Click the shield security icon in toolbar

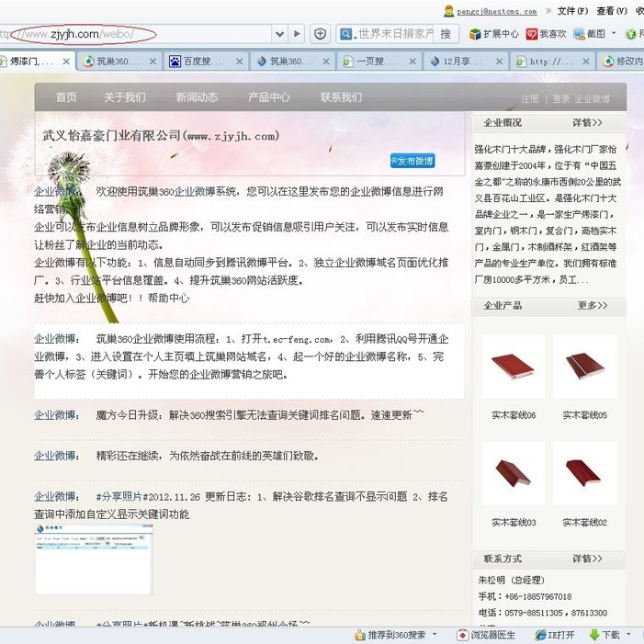point(320,34)
